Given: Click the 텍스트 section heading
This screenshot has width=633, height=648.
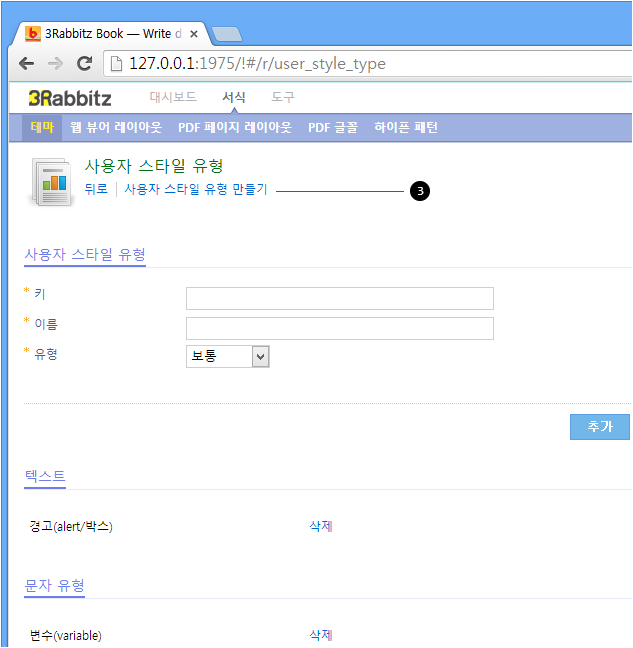Looking at the screenshot, I should pos(45,476).
